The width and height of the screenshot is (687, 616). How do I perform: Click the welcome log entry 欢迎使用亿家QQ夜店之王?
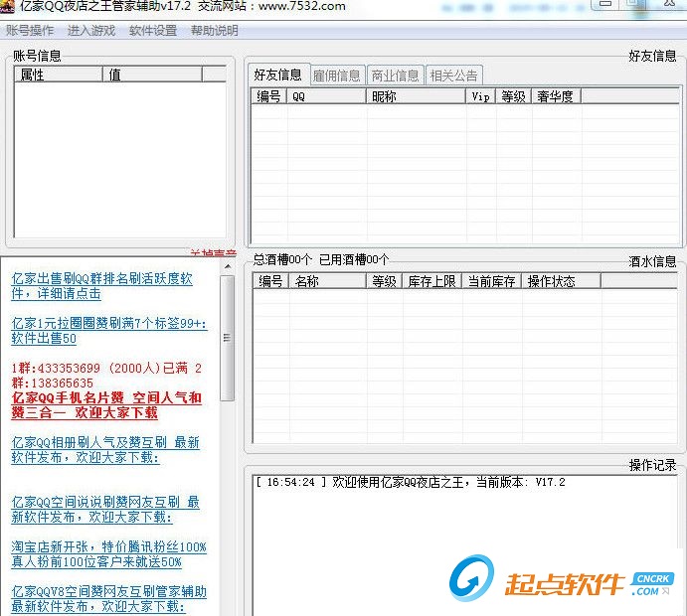[x=410, y=483]
